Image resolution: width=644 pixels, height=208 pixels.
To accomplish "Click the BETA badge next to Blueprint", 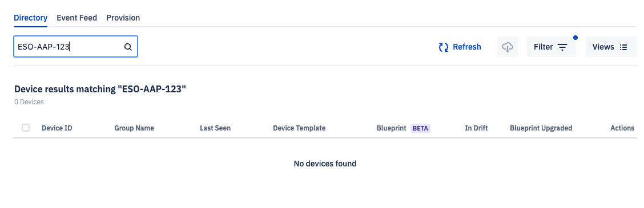I will click(x=420, y=128).
